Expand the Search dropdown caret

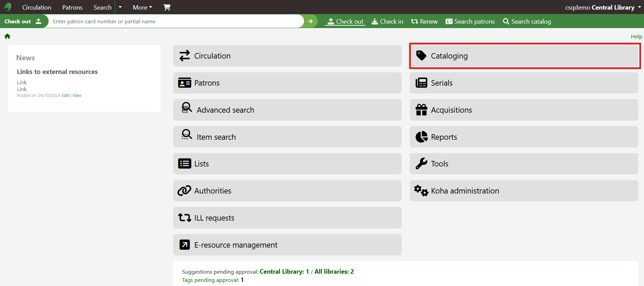[x=120, y=7]
